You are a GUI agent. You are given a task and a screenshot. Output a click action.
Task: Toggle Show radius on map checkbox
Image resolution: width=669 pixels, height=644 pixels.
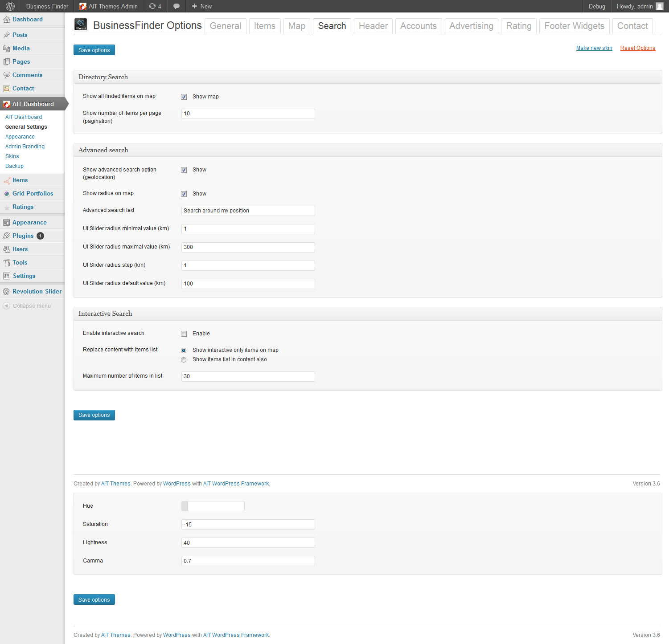pyautogui.click(x=184, y=194)
